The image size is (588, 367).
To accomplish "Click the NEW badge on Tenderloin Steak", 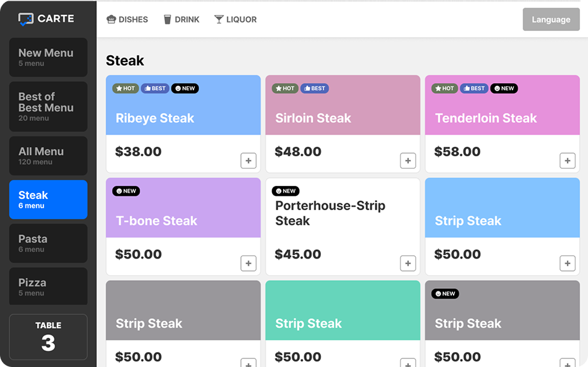I will pyautogui.click(x=504, y=89).
